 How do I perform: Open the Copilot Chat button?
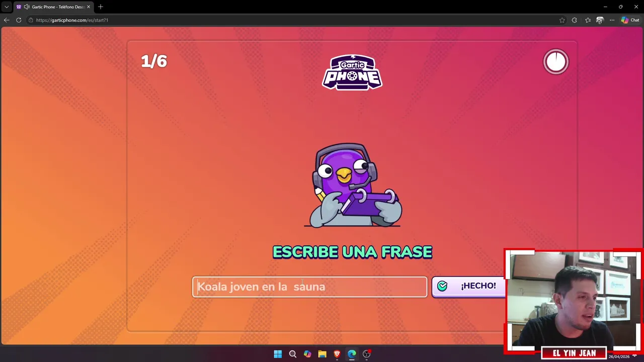coord(630,20)
